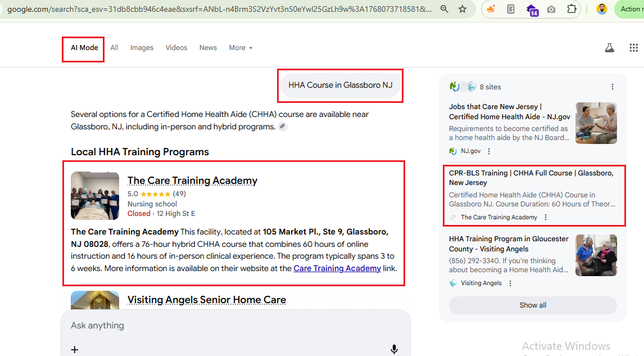The image size is (644, 356).
Task: Open three-dot menu next to Visiting Angels source
Action: coord(510,283)
